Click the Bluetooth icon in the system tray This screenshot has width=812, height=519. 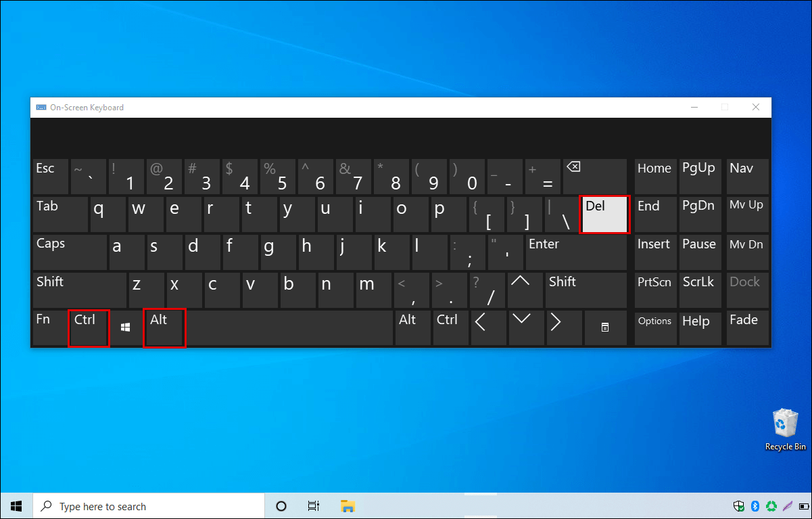coord(755,505)
